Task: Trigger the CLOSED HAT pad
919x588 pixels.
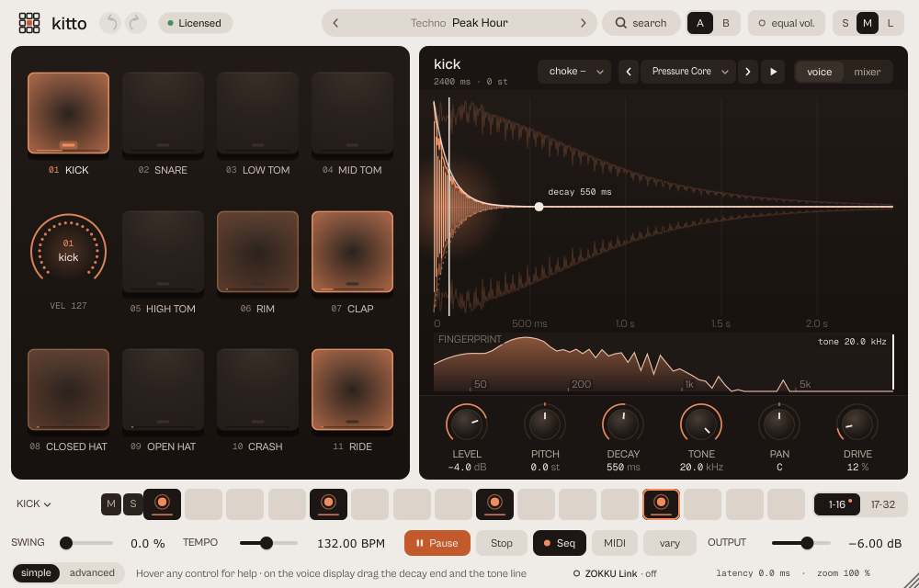Action: click(69, 390)
